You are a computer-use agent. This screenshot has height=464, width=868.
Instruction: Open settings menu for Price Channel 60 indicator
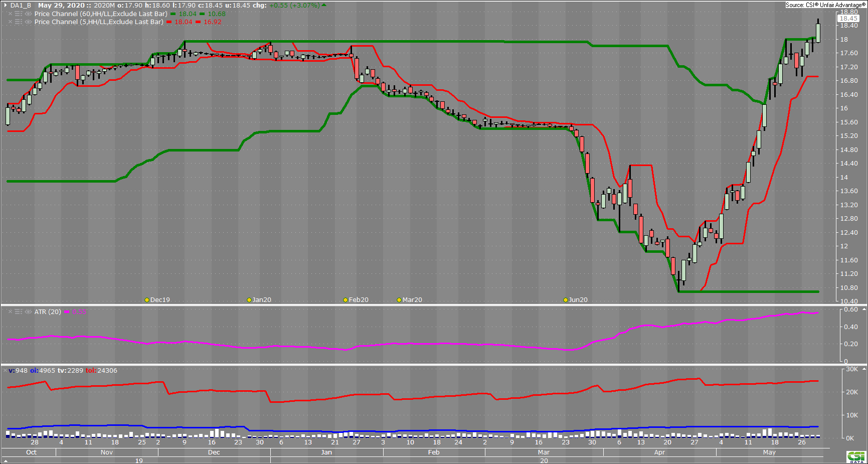click(19, 14)
